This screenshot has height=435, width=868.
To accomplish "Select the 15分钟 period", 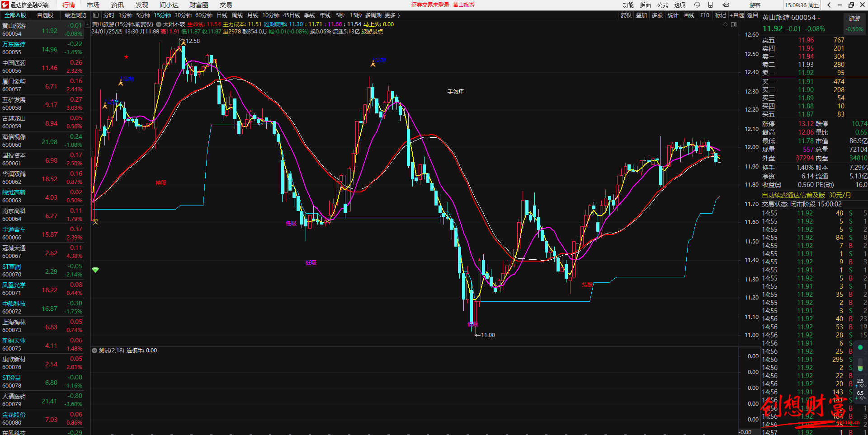I will click(x=162, y=15).
